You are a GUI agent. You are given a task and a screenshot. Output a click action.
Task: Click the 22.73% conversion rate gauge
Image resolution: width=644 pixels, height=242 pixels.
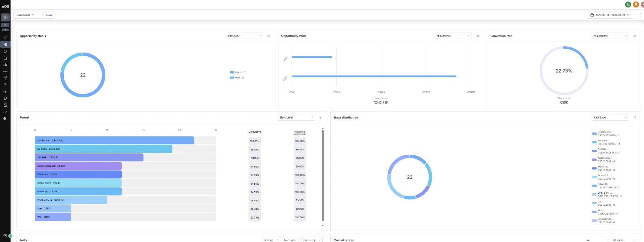(x=564, y=71)
